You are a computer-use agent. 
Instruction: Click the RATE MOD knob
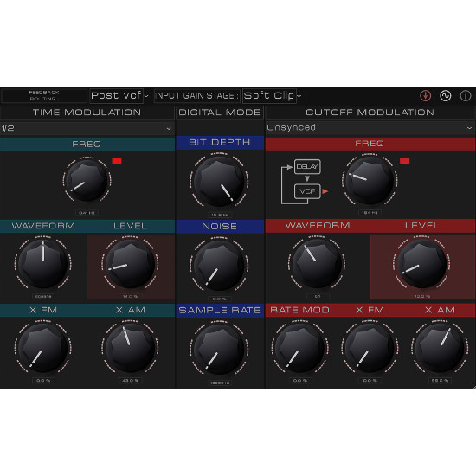pyautogui.click(x=300, y=348)
